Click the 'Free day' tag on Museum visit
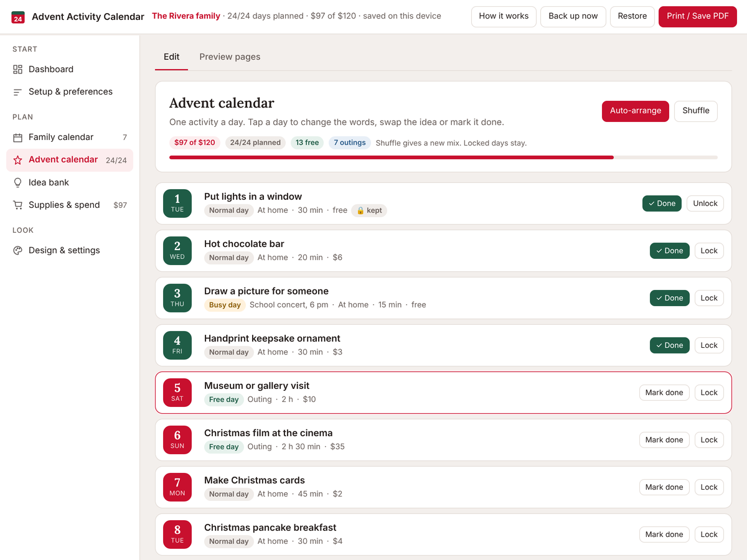Image resolution: width=747 pixels, height=560 pixels. pos(224,399)
